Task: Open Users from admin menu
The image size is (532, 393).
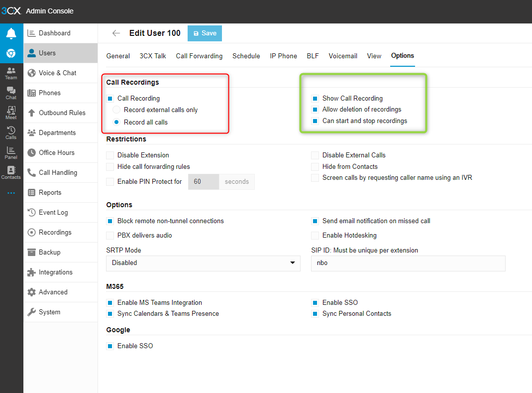Action: click(61, 53)
